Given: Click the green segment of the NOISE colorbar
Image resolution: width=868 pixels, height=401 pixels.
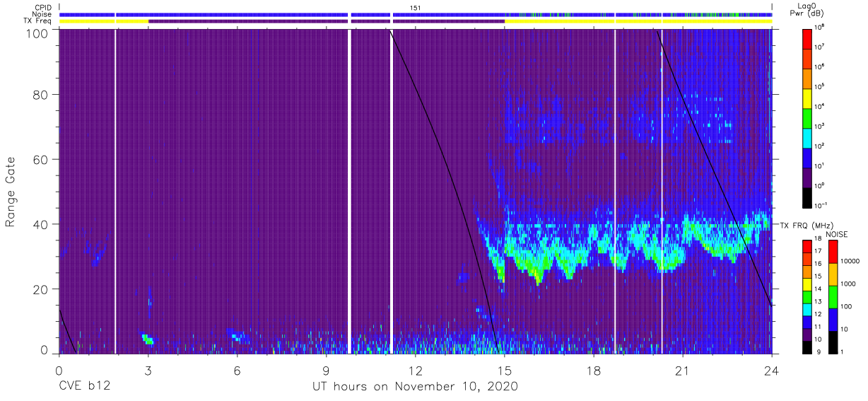Looking at the screenshot, I should [x=835, y=297].
